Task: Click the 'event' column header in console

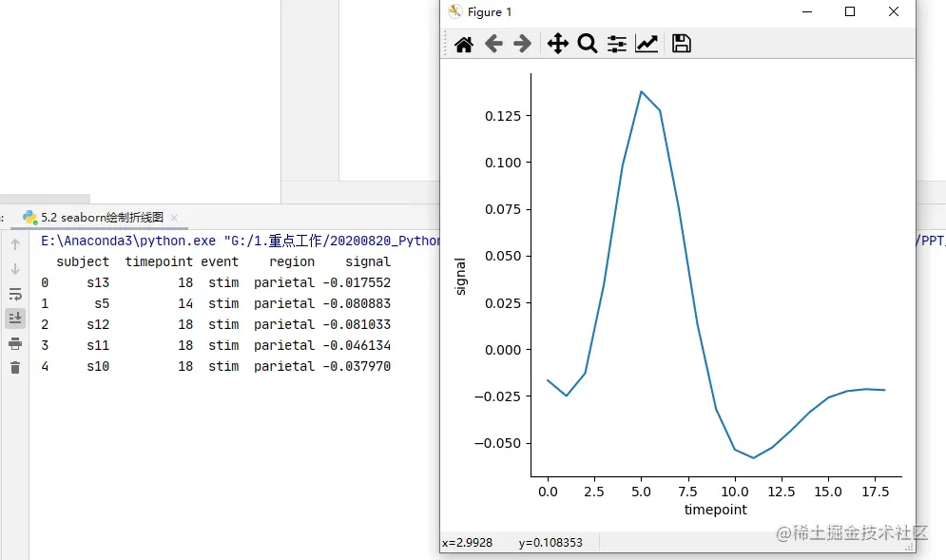Action: [x=220, y=261]
